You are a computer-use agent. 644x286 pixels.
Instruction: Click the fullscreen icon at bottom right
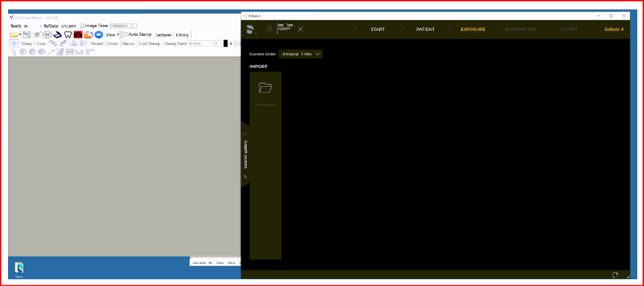coord(615,275)
